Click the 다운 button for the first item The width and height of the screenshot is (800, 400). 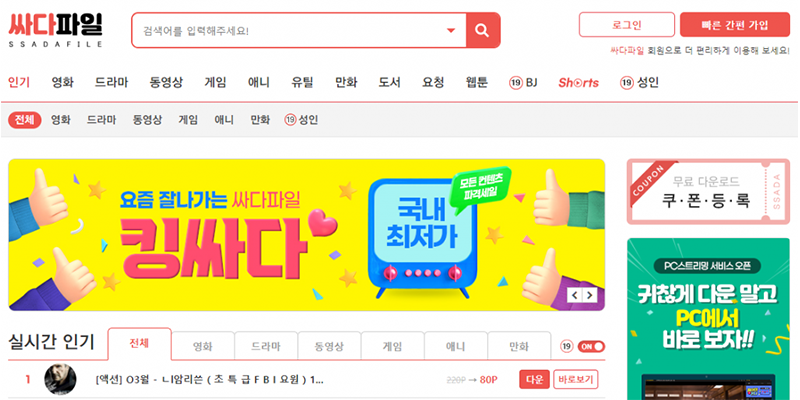(534, 380)
